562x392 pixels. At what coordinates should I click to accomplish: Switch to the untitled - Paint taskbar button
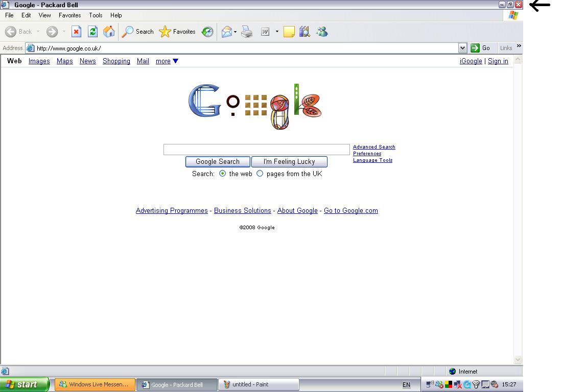click(259, 384)
